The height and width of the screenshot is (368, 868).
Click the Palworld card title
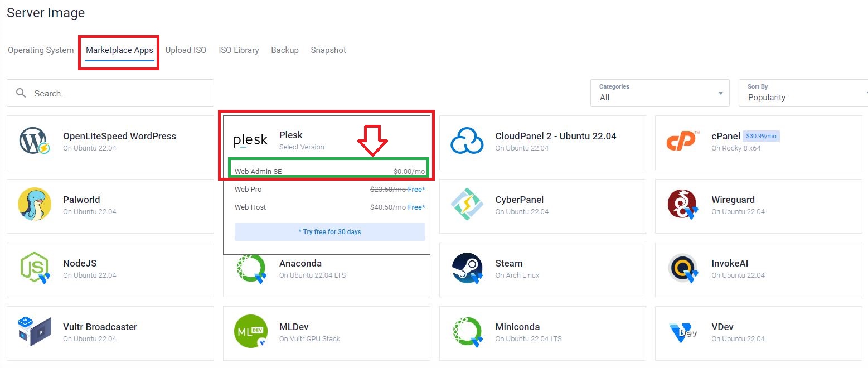81,200
